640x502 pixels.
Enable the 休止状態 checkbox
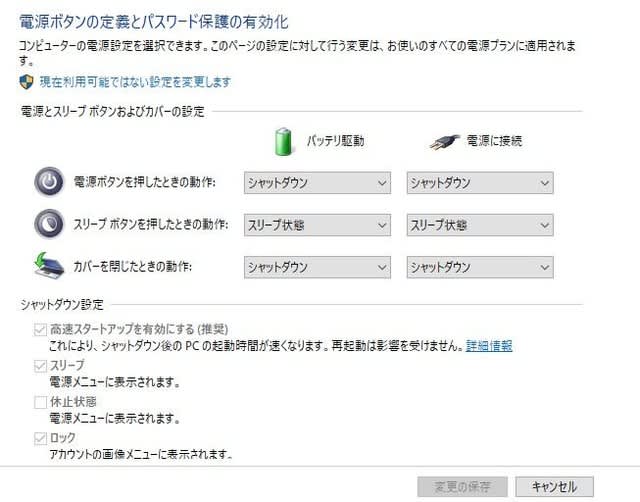point(40,402)
